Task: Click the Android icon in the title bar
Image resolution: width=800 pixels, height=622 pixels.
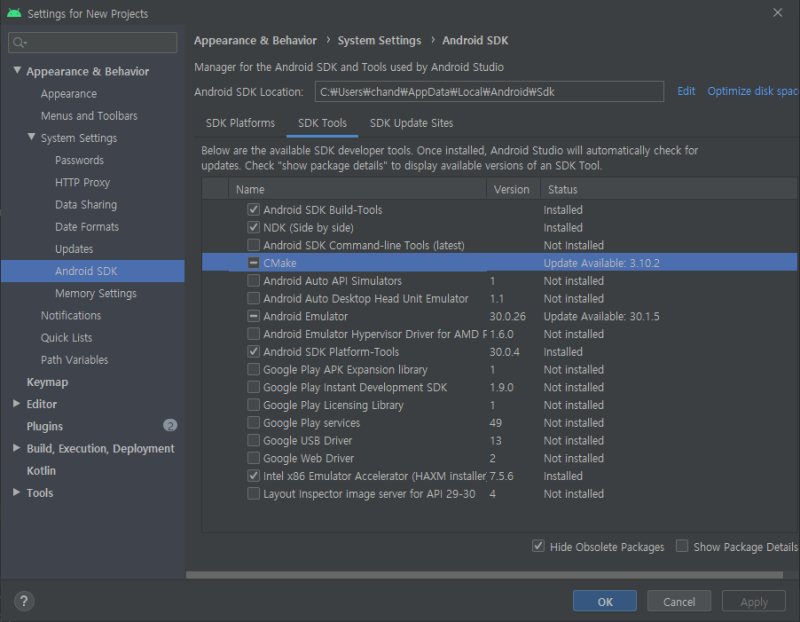Action: tap(13, 13)
